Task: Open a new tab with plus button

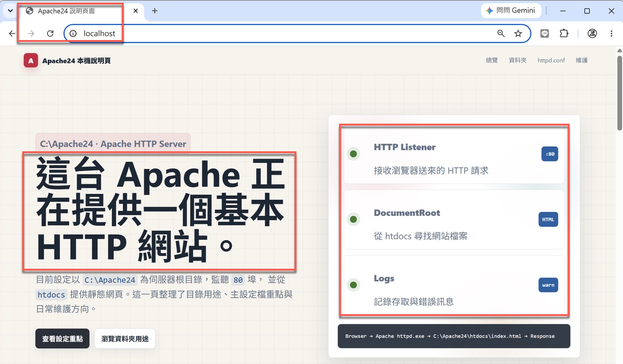Action: [154, 11]
